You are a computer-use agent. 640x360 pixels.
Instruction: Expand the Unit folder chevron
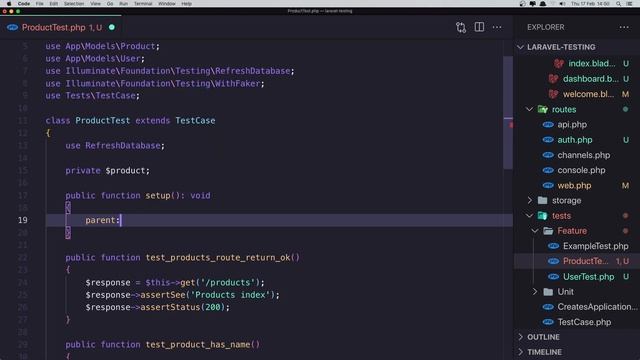[535, 292]
